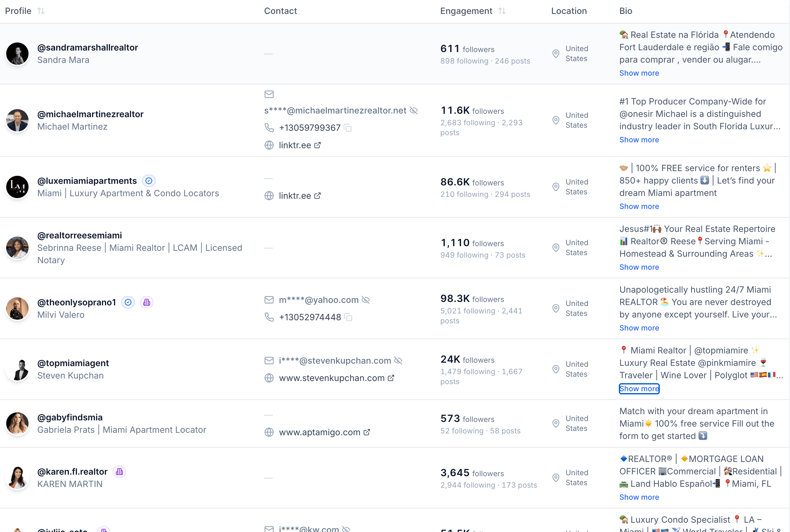Show more of Steven Kupchan's bio
This screenshot has height=532, width=790.
[x=639, y=388]
